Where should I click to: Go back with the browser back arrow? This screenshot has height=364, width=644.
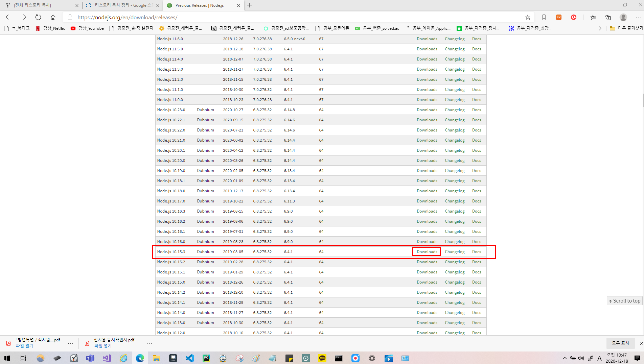[8, 17]
